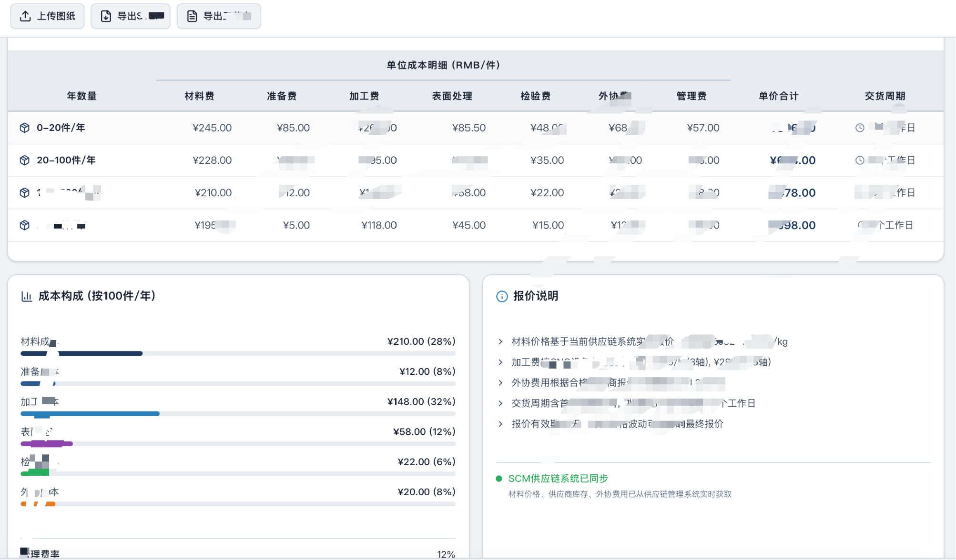Click the 单价合计 column header
This screenshot has width=956, height=560.
(x=779, y=96)
